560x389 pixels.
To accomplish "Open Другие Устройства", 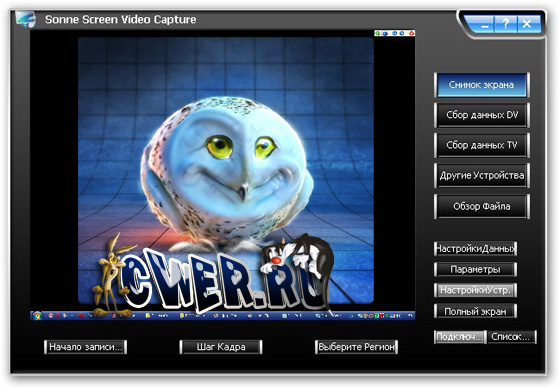I will 481,175.
